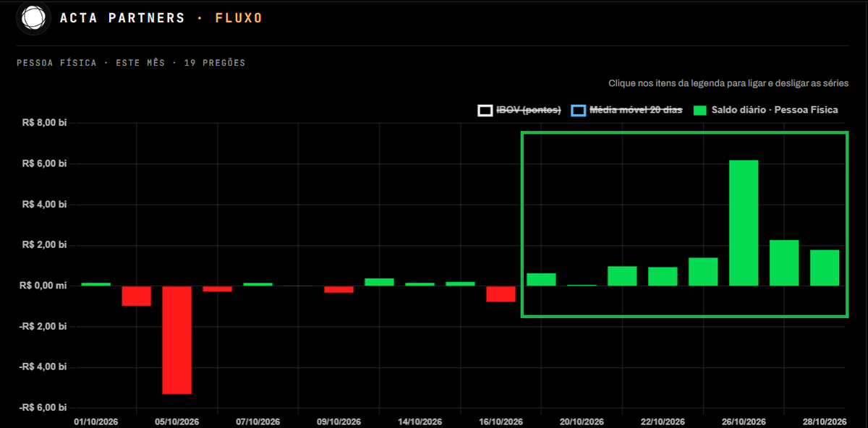Click the green bar between 26/10 and 28/10
Image resolution: width=868 pixels, height=428 pixels.
[x=784, y=263]
